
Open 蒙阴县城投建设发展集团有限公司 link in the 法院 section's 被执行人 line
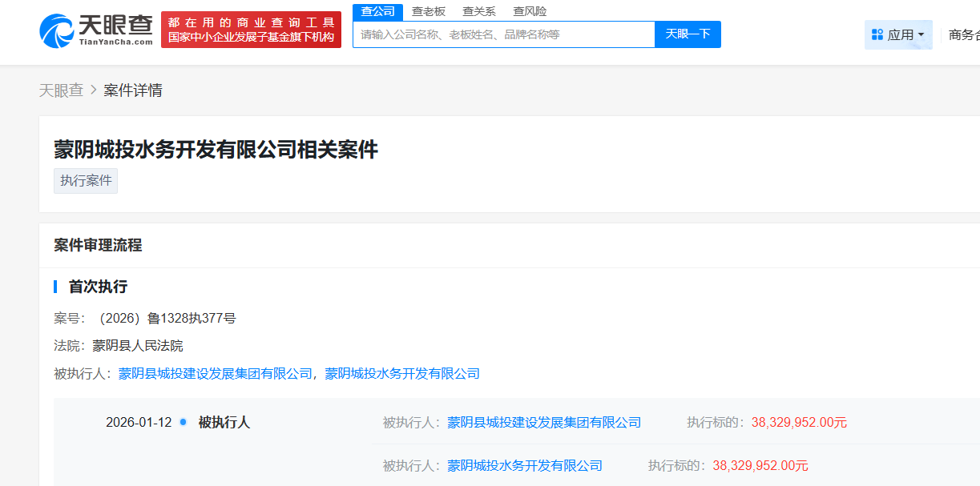[215, 374]
